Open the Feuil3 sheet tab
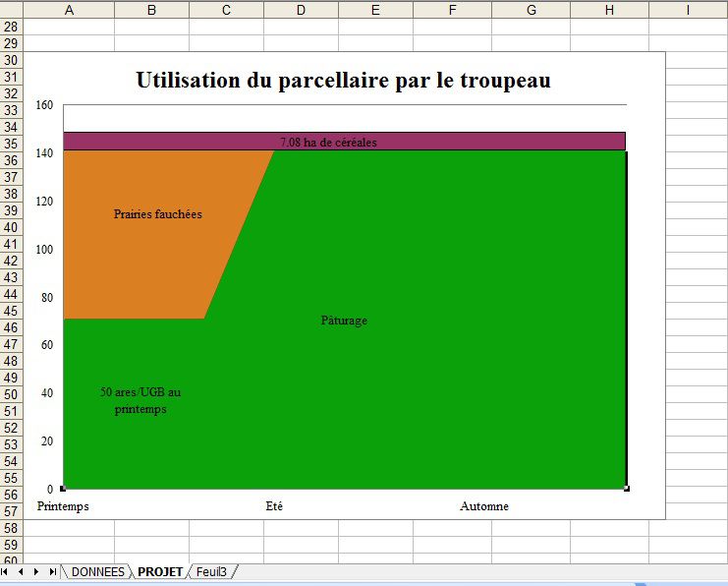 pos(211,571)
